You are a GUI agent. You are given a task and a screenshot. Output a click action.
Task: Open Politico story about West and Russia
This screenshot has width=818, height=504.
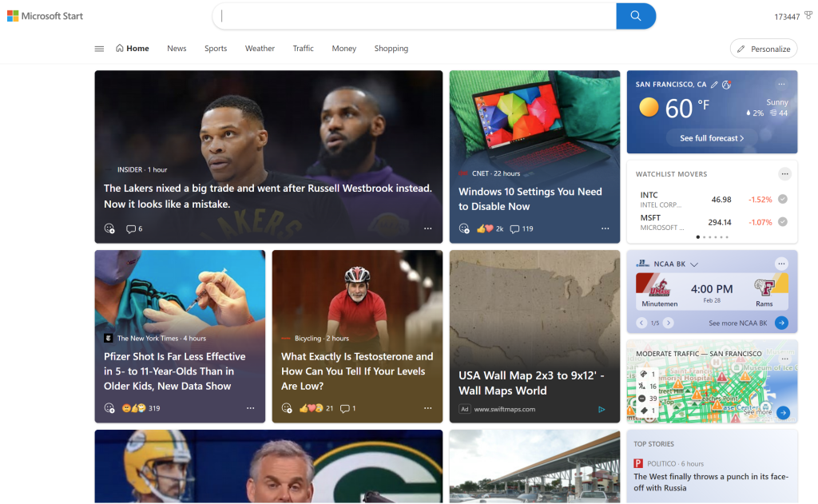[x=710, y=482]
